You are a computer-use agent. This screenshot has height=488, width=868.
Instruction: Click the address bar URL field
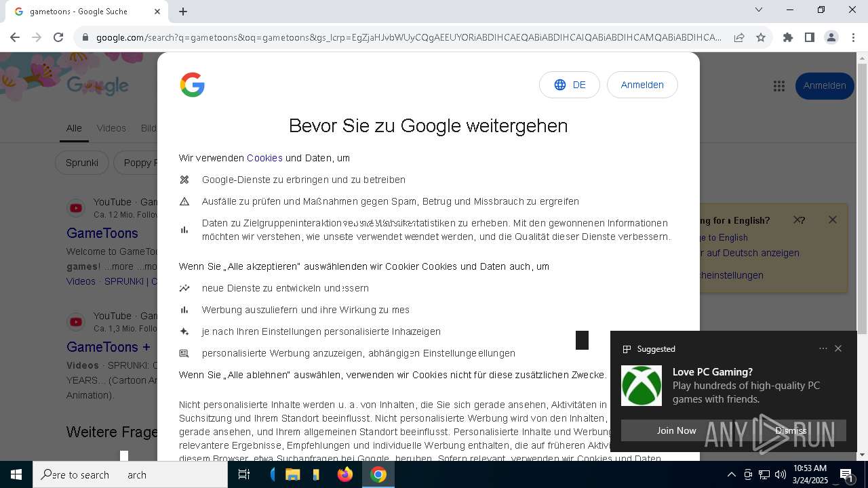(x=409, y=37)
